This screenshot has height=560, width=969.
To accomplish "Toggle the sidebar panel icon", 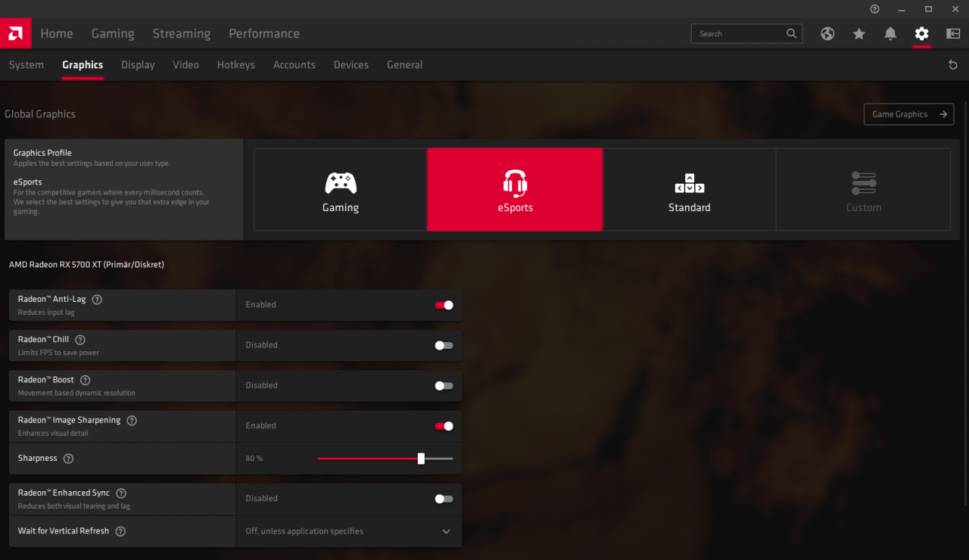I will click(x=953, y=33).
